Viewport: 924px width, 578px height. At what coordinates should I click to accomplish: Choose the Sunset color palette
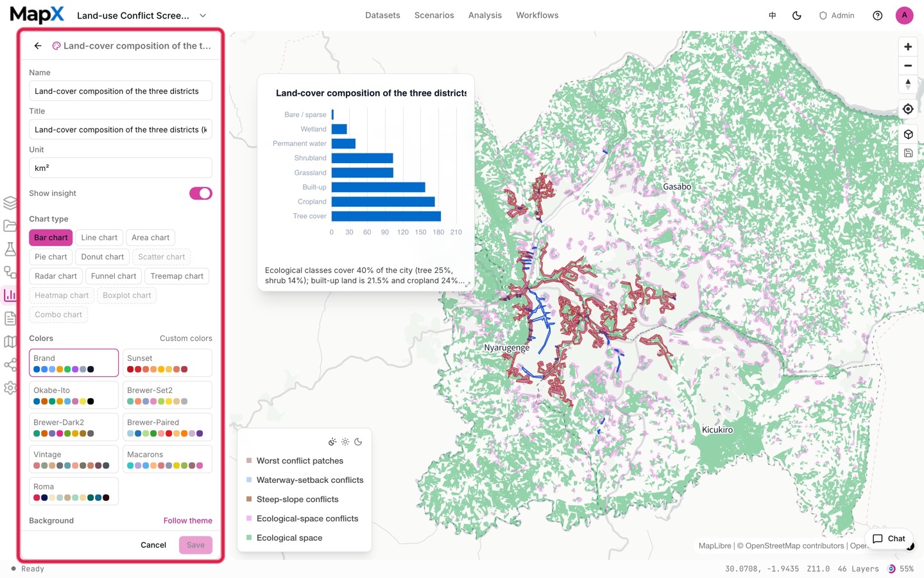pyautogui.click(x=167, y=363)
